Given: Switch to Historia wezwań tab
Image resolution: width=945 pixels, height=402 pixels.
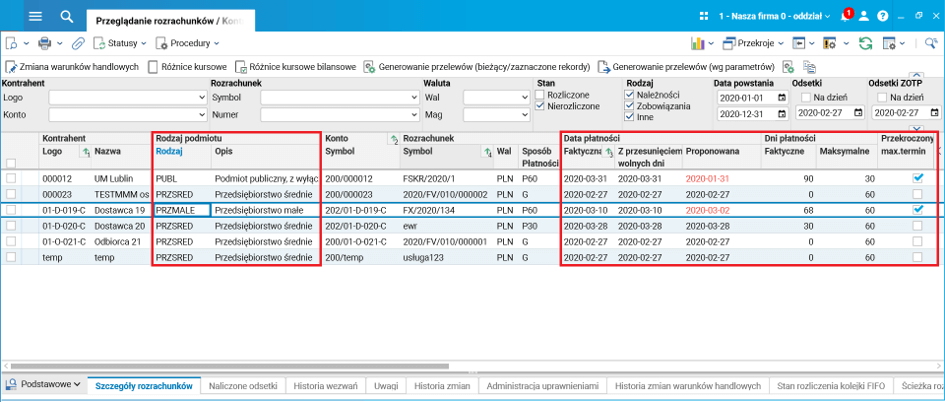Looking at the screenshot, I should click(x=325, y=385).
